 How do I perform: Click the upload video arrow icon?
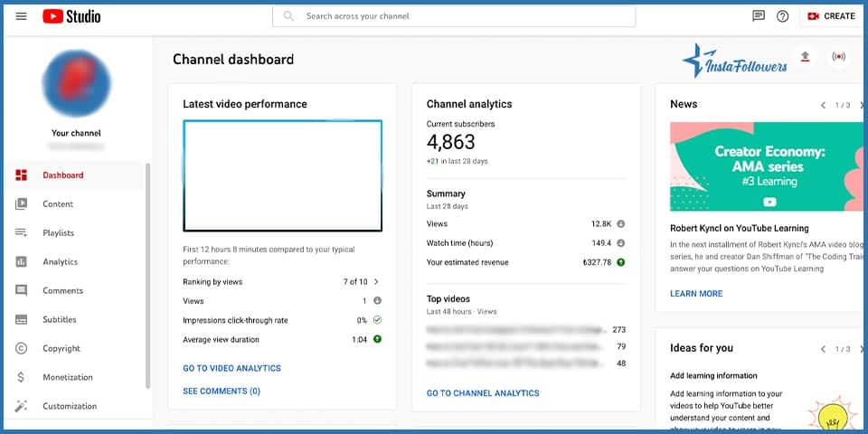[x=806, y=56]
